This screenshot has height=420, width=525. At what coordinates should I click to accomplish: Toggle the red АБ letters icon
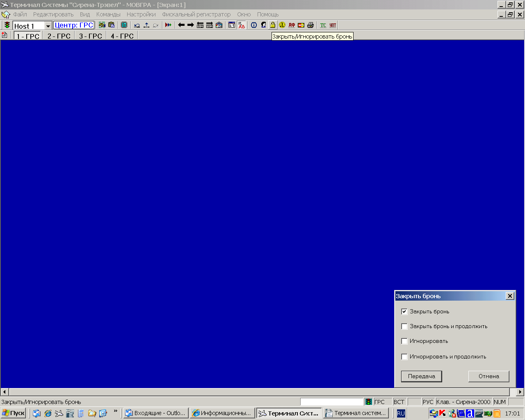(242, 25)
